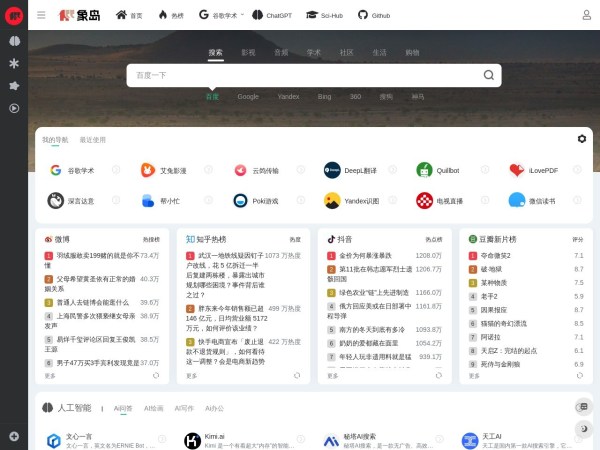600x450 pixels.
Task: Expand 更多 under the 知乎热榜 list
Action: tap(192, 376)
